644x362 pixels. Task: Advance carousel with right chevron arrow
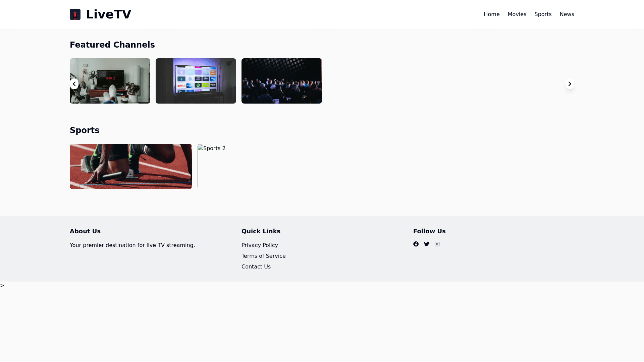(x=570, y=84)
